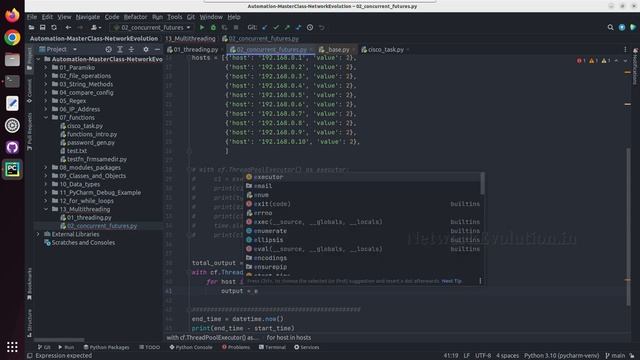Image resolution: width=640 pixels, height=360 pixels.
Task: Click UTF-8 encoding in status bar
Action: (x=483, y=356)
